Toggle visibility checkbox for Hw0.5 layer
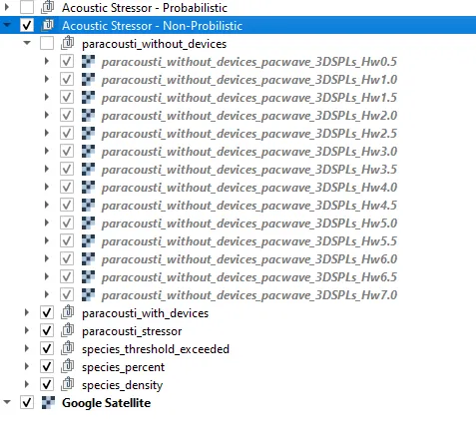The width and height of the screenshot is (476, 448). pyautogui.click(x=67, y=62)
